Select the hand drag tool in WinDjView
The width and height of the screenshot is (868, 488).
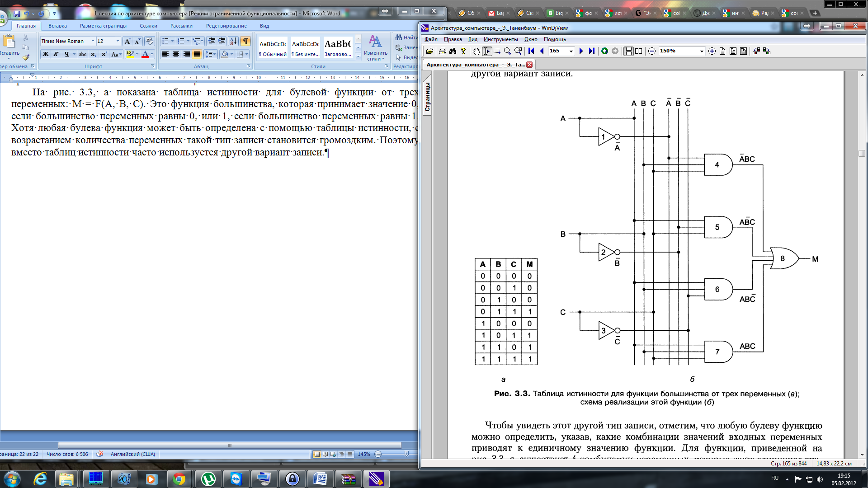tap(476, 51)
